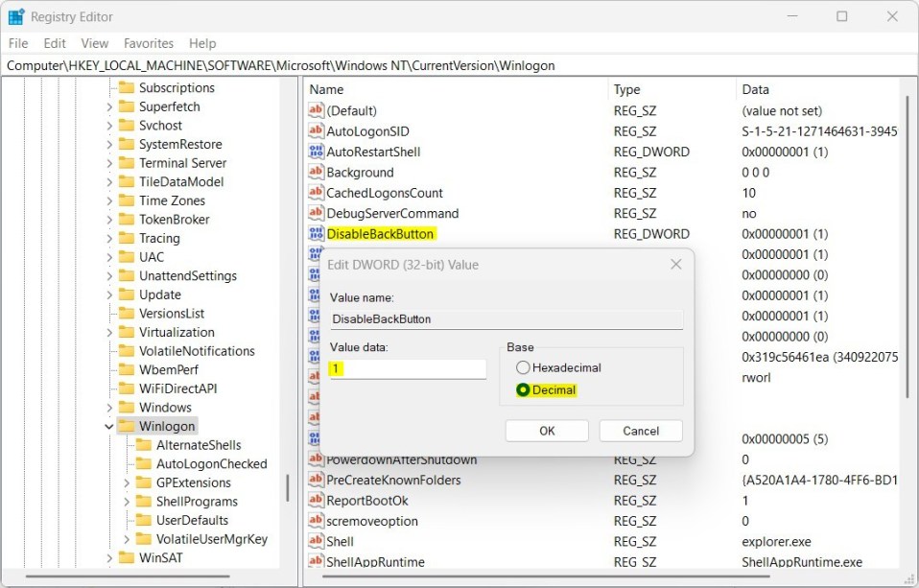Maximize the Registry Editor window
The height and width of the screenshot is (588, 919).
pyautogui.click(x=841, y=16)
